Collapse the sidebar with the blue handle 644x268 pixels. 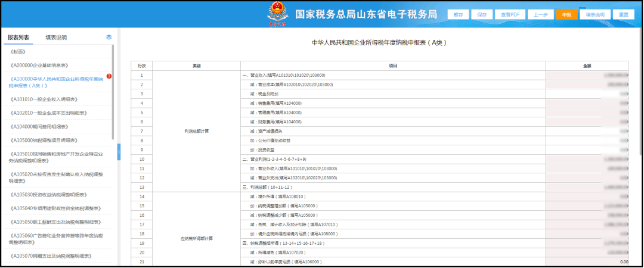point(119,152)
